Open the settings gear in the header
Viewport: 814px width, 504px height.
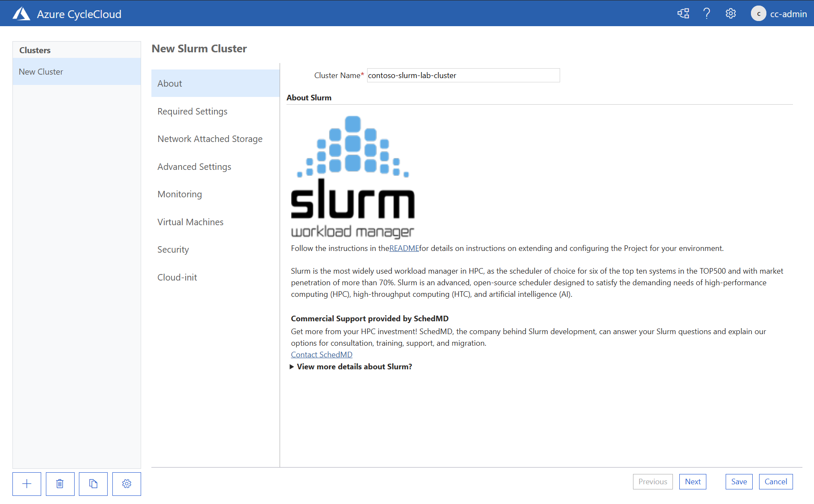731,14
